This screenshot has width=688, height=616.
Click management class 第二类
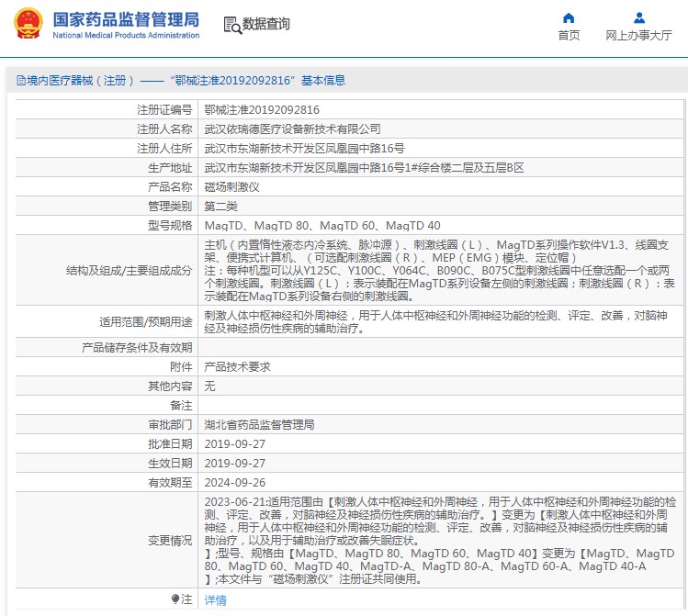click(221, 206)
